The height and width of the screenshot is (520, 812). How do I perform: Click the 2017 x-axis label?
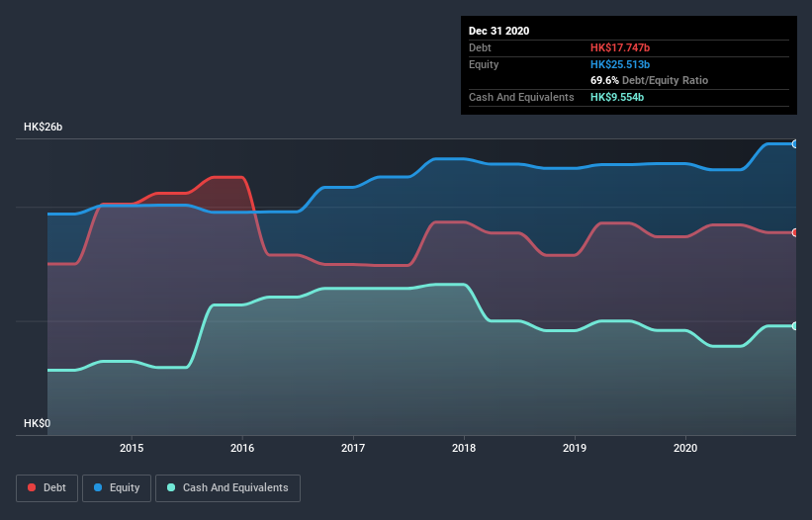tap(353, 448)
